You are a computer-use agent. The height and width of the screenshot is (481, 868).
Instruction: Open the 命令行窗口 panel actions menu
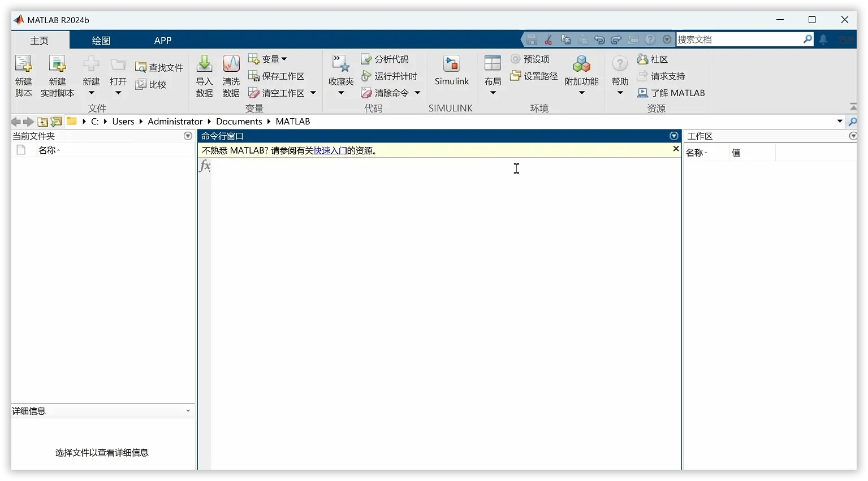(x=673, y=136)
